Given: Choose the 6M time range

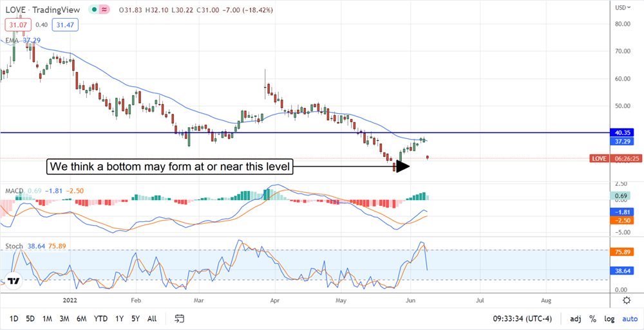Looking at the screenshot, I should [81, 318].
